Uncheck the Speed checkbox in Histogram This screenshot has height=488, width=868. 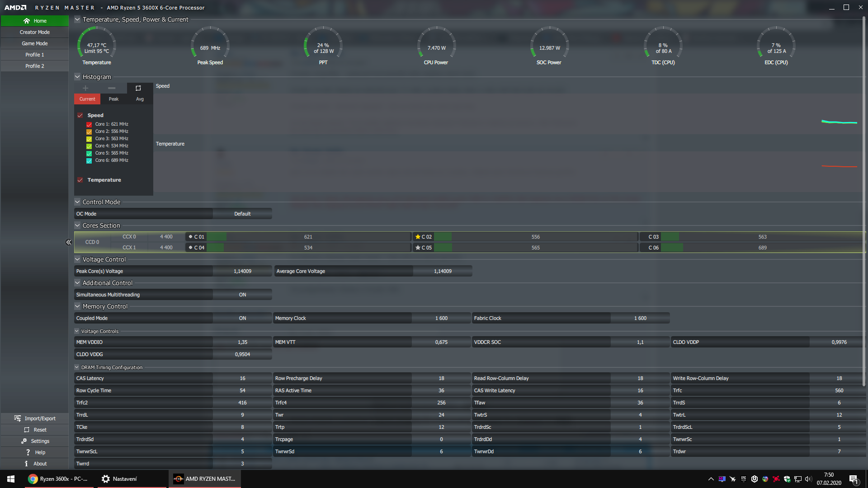[x=80, y=116]
